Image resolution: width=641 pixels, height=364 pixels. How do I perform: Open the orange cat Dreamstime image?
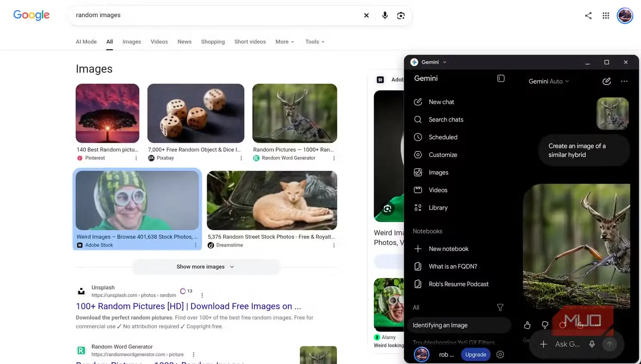click(272, 200)
